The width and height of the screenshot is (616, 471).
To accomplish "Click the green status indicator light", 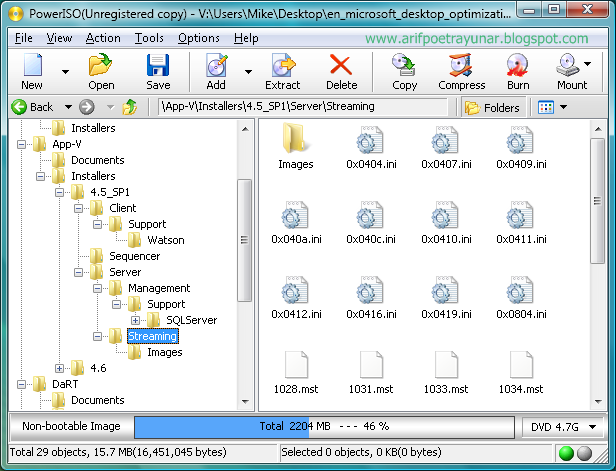I will pos(566,453).
